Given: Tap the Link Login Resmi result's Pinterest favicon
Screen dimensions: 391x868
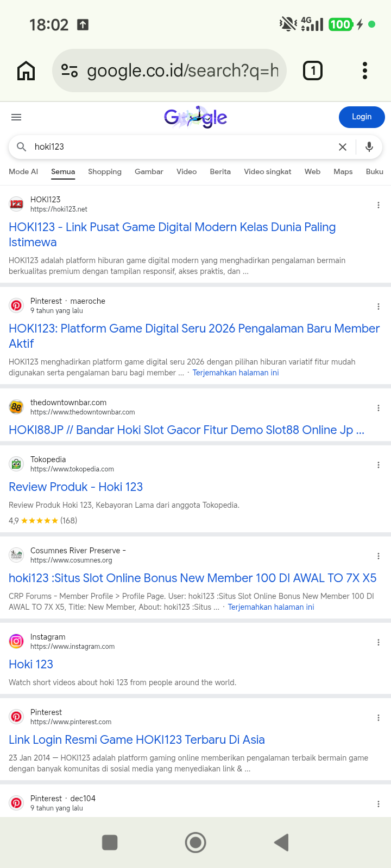Looking at the screenshot, I should point(17,717).
